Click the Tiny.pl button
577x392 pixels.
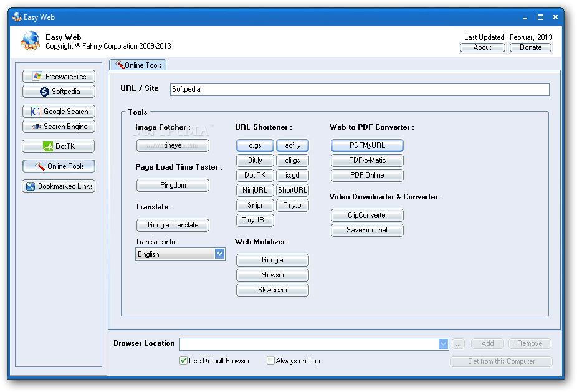point(292,205)
